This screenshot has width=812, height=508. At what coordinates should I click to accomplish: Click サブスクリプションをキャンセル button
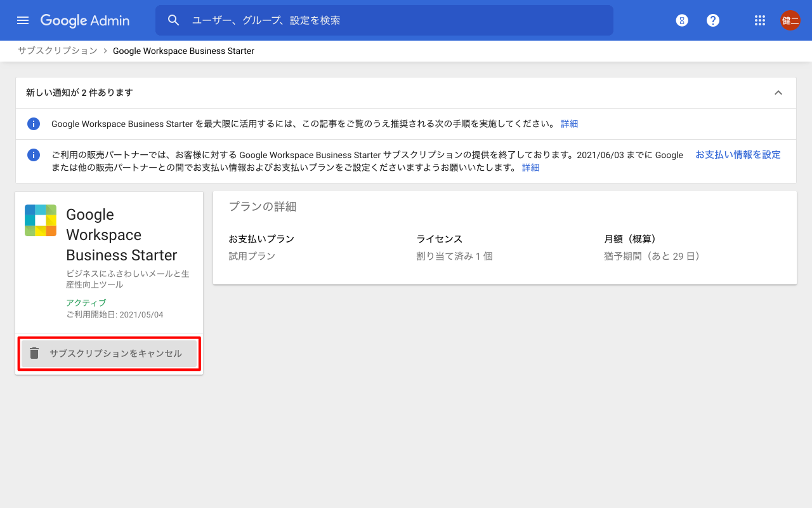[109, 353]
